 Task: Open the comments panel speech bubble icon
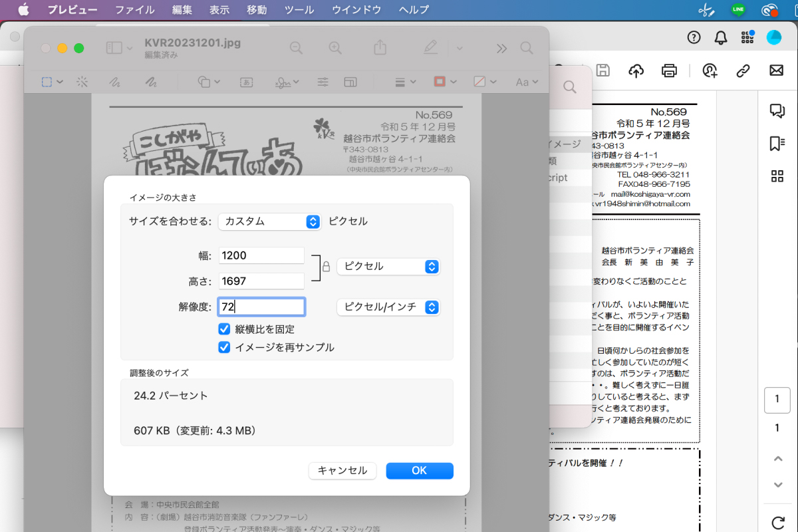click(777, 111)
